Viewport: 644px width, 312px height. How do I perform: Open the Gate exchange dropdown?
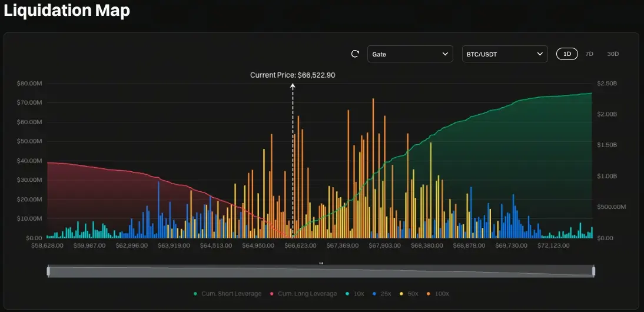pyautogui.click(x=410, y=54)
